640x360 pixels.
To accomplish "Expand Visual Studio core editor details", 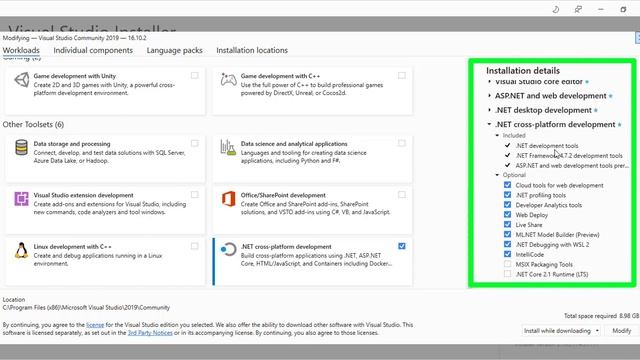I will click(489, 82).
